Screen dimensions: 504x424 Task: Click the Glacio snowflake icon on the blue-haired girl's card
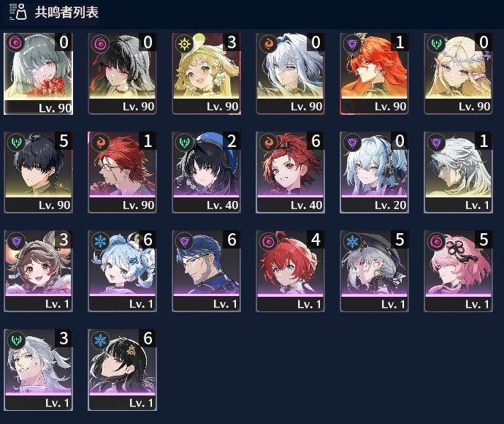coord(100,241)
